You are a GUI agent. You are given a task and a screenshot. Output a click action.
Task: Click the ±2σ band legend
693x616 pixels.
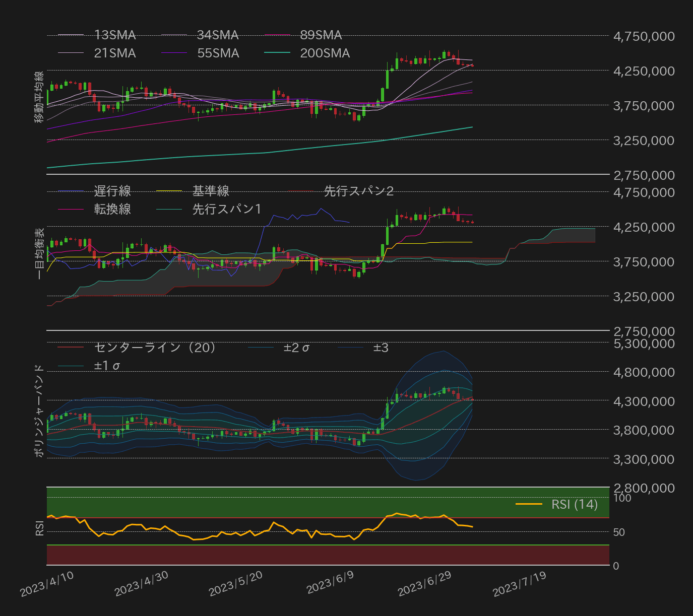coord(295,347)
